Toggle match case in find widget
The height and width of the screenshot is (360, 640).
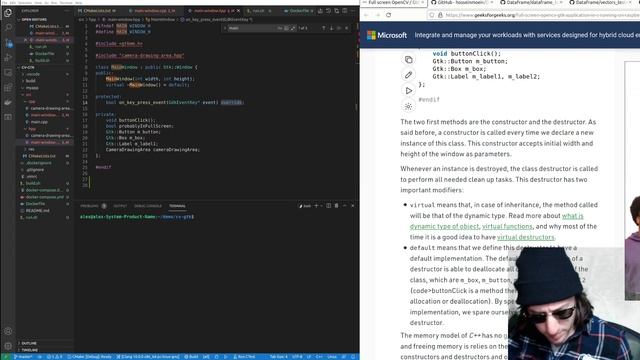(280, 28)
